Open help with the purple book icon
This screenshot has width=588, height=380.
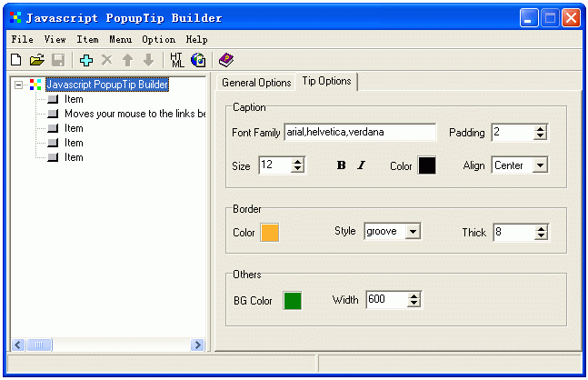click(226, 60)
